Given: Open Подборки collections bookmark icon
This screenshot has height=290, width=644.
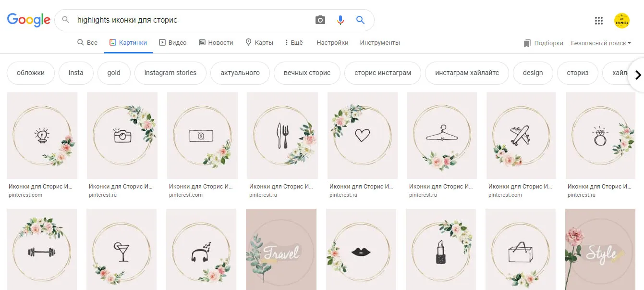Looking at the screenshot, I should pos(527,43).
